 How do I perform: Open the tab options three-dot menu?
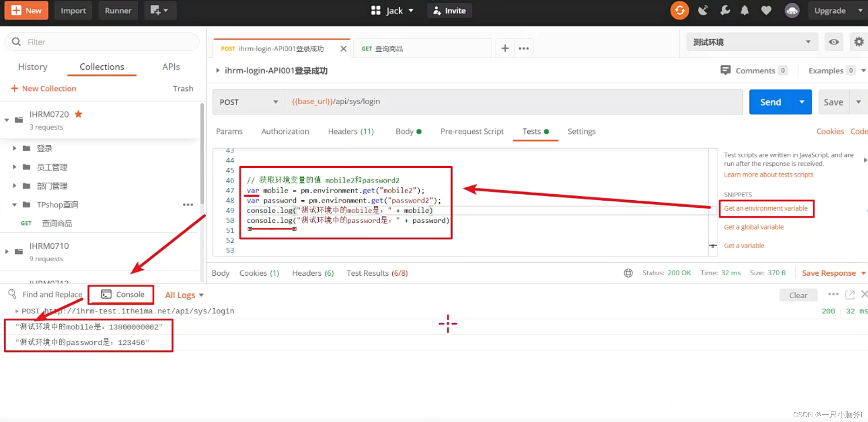(524, 48)
